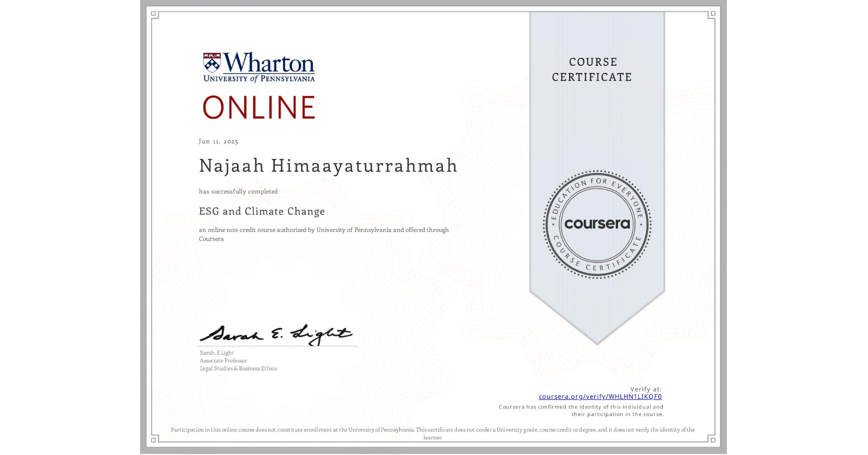Select the identity confirmation statement under the link

(581, 410)
